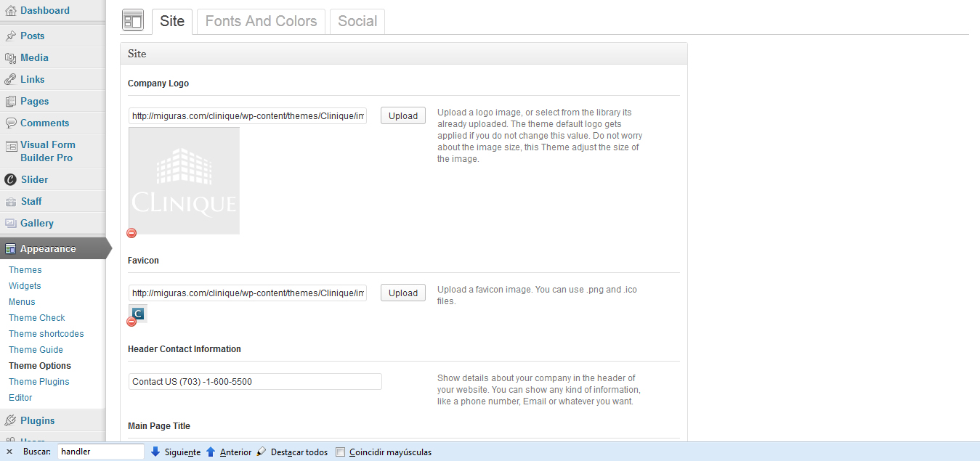Screen dimensions: 980x461
Task: Remove the company logo with red icon
Action: [x=131, y=233]
